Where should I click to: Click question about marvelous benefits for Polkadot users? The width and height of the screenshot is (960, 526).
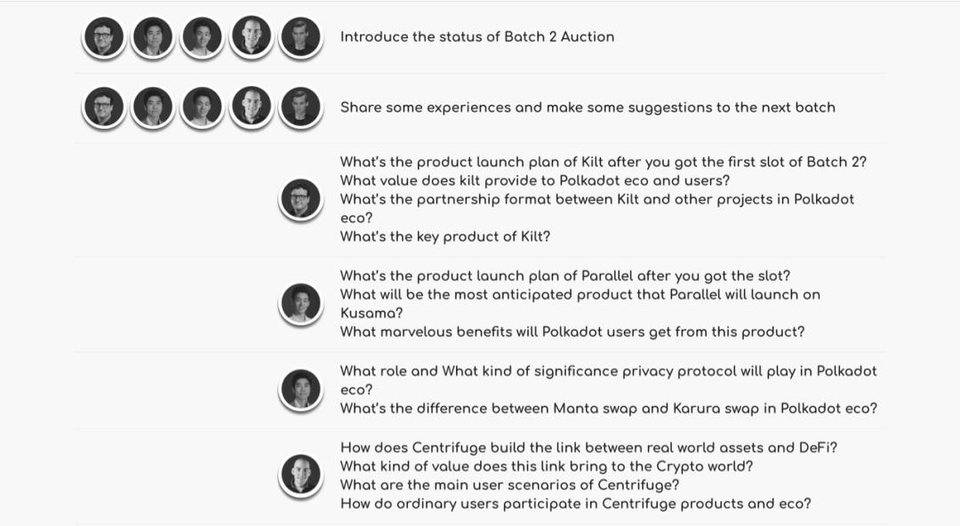point(572,332)
